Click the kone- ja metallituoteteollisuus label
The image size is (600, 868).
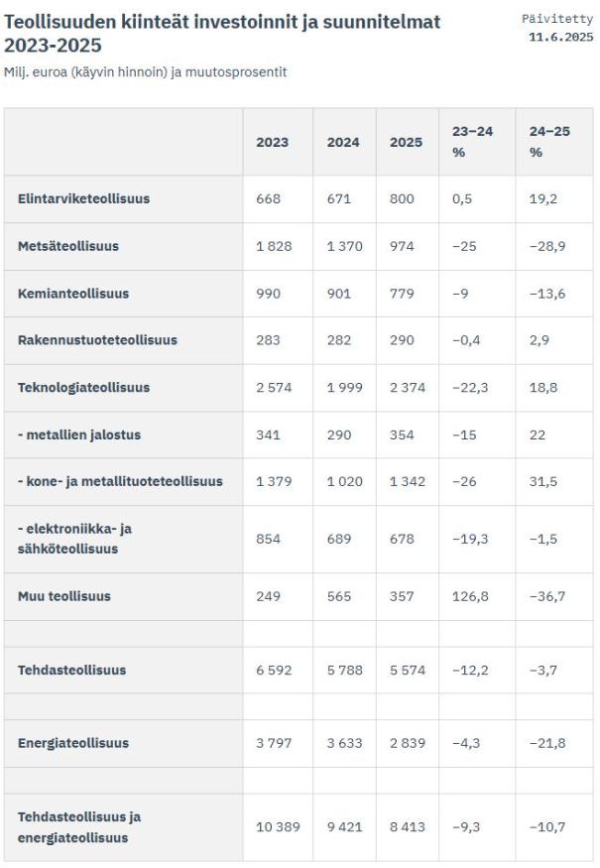click(120, 482)
